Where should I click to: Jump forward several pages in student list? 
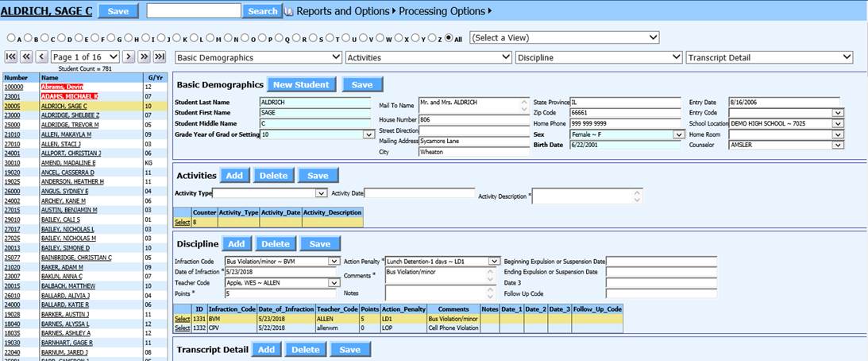tap(144, 56)
